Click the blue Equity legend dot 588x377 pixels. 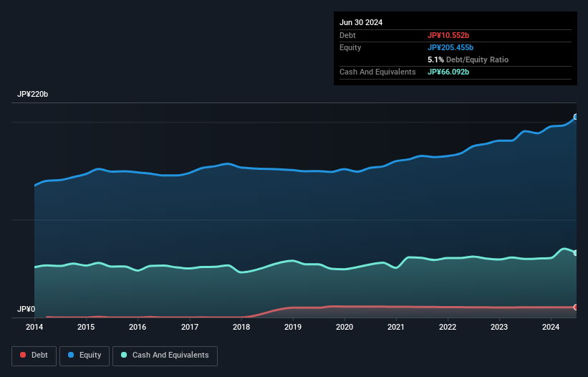click(x=71, y=355)
